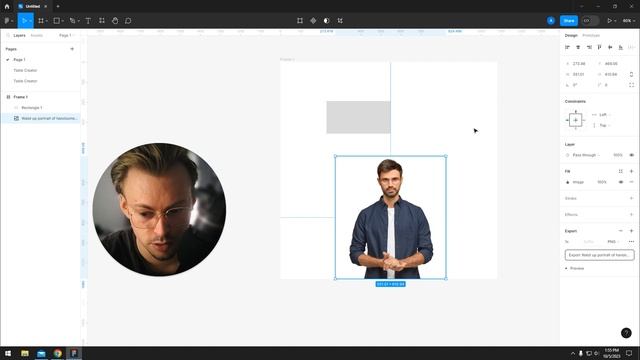This screenshot has height=360, width=640.
Task: Open shape tools dropdown arrow
Action: pos(62,21)
